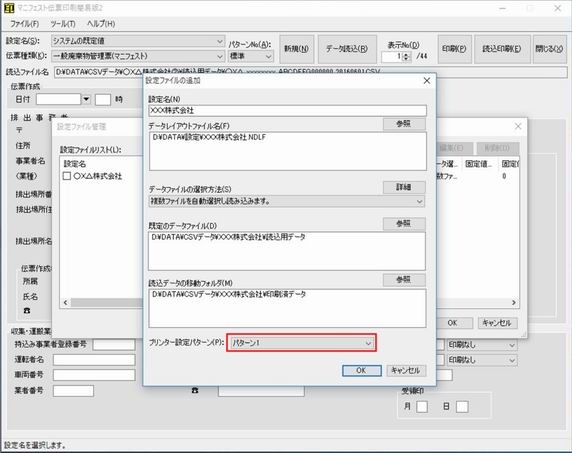Close the 設定ファイルの追加 dialog
The image size is (572, 453).
pyautogui.click(x=426, y=81)
